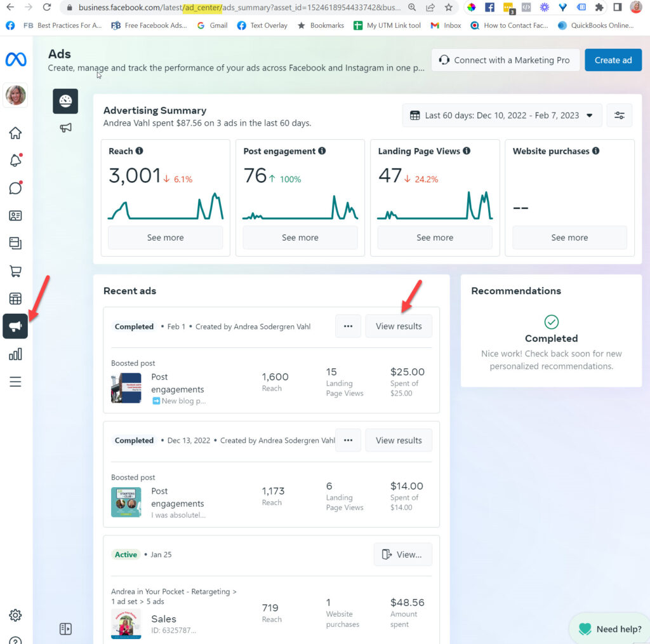Screen dimensions: 650x644
Task: Click the profile picture in the sidebar
Action: pyautogui.click(x=15, y=95)
